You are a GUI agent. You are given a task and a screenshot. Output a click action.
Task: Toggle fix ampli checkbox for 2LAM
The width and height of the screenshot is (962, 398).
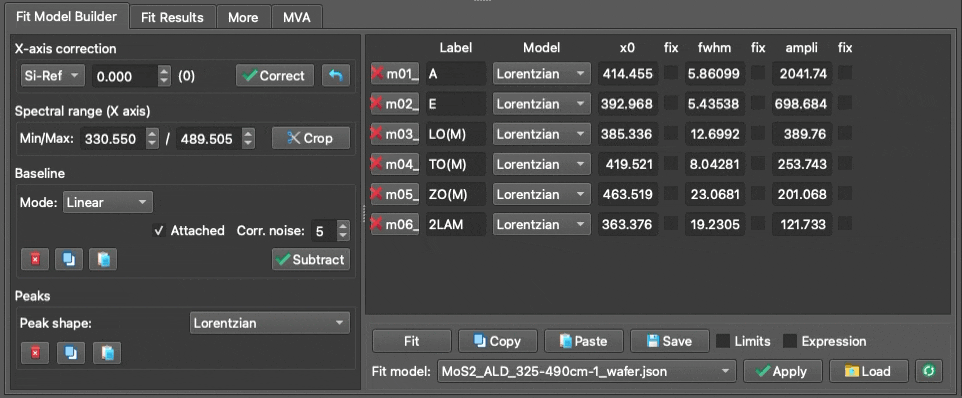coord(845,223)
